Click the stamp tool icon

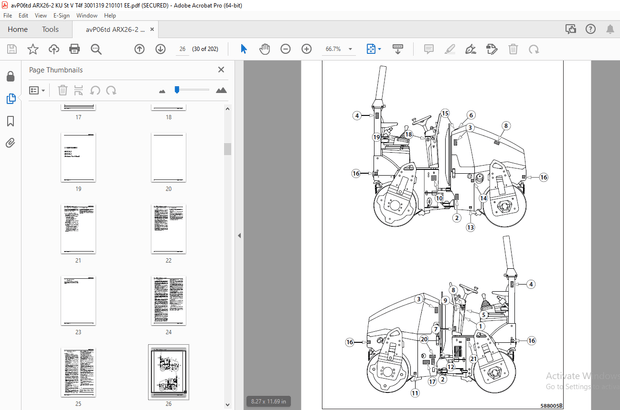[x=491, y=49]
